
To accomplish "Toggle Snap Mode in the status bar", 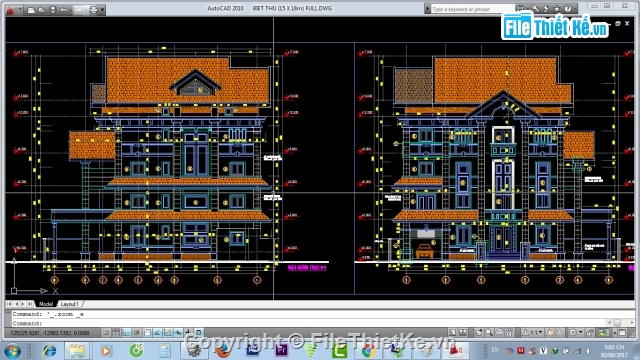I will point(106,333).
